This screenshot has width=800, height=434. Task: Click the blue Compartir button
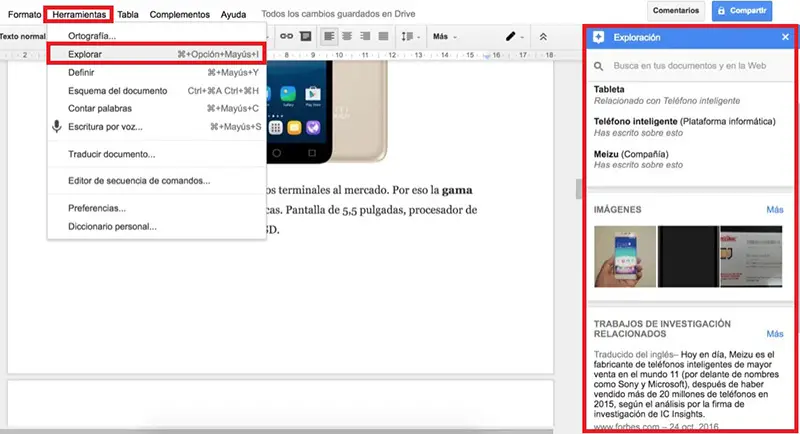(x=742, y=11)
